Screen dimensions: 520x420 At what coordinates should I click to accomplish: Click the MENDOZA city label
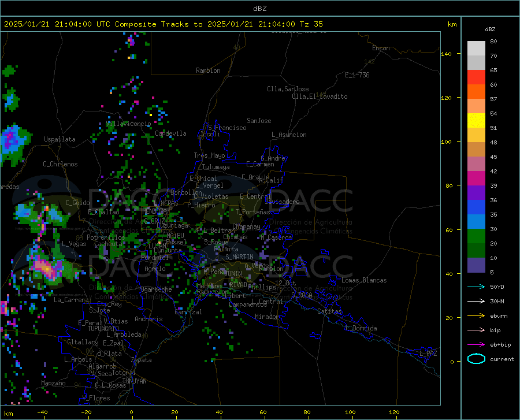click(154, 211)
